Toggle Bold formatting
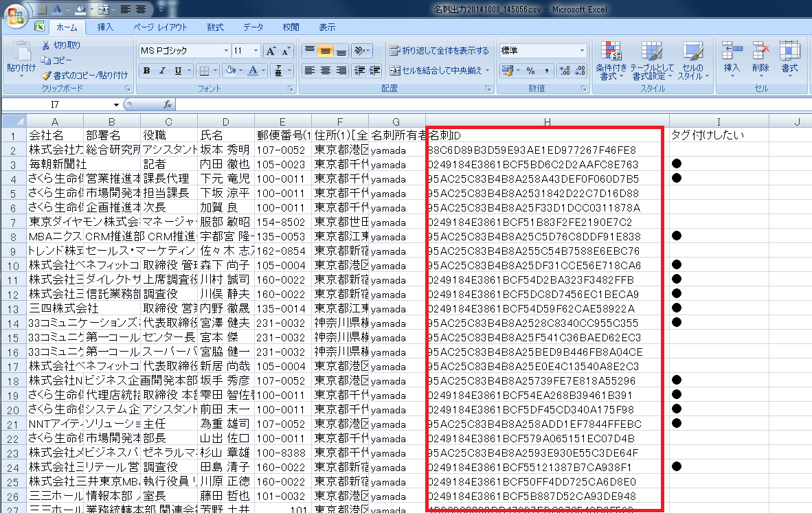 [x=147, y=71]
